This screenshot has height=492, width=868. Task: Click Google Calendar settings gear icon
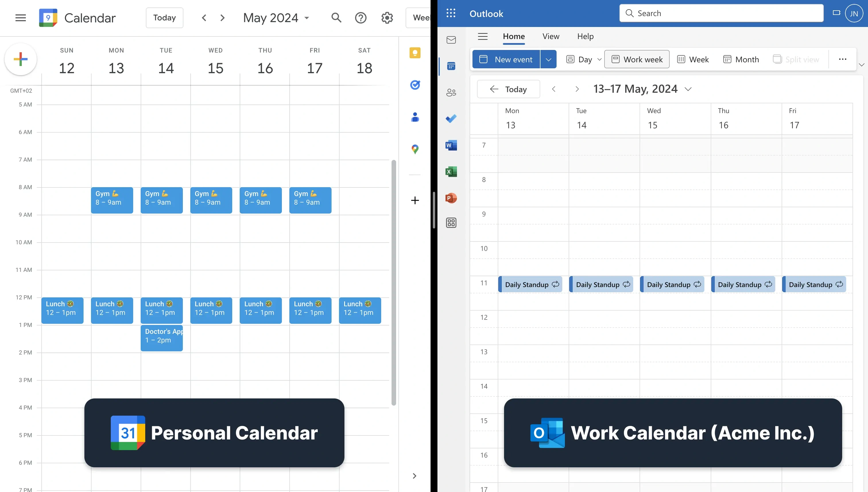(x=386, y=18)
